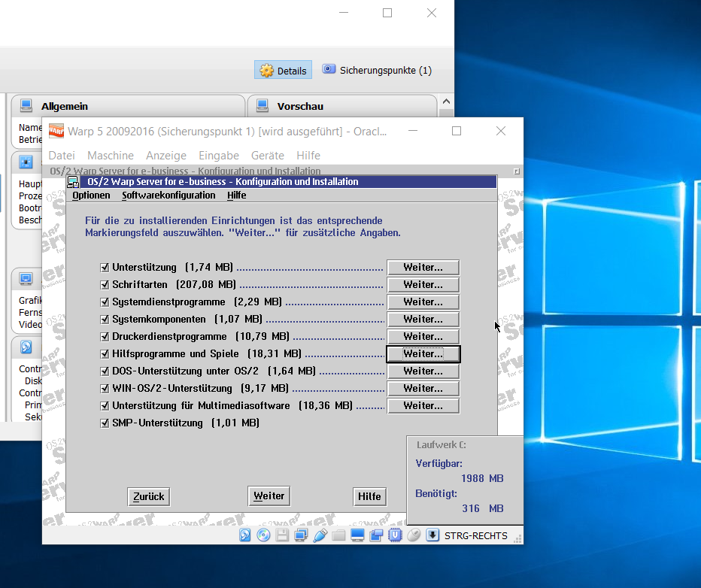Viewport: 701px width, 588px height.
Task: Open Weiter... details for Unterstützung (1,74 MB)
Action: click(423, 267)
